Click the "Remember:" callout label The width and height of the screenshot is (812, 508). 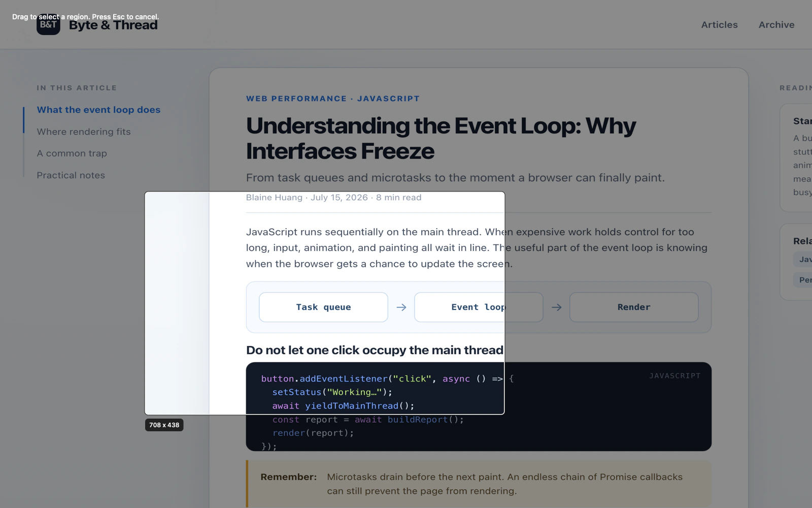click(x=288, y=477)
